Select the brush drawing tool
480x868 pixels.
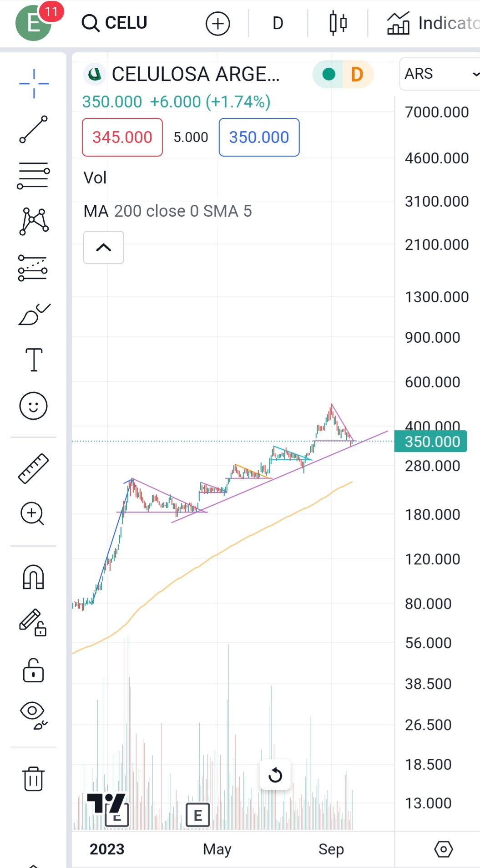pyautogui.click(x=34, y=315)
